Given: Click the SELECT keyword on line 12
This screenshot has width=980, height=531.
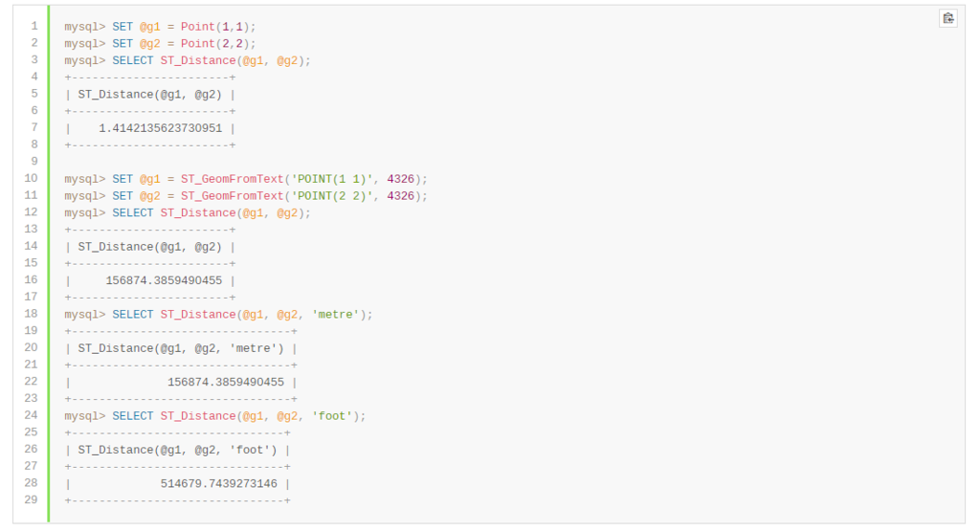Looking at the screenshot, I should [x=132, y=212].
